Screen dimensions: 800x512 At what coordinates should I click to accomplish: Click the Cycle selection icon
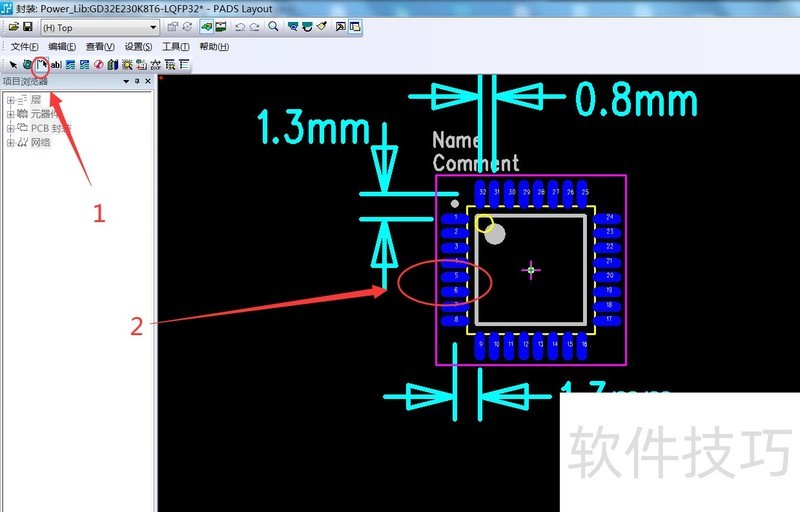[187, 27]
